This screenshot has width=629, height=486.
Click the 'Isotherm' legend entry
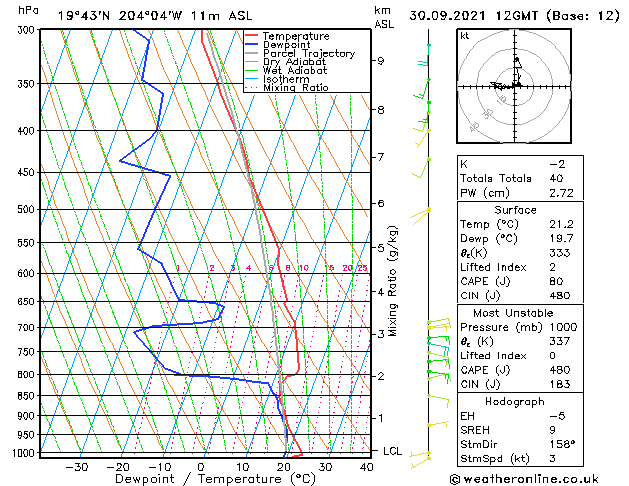click(286, 79)
